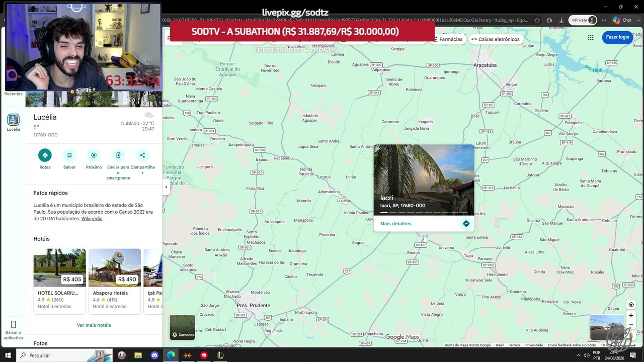Click the Dracena label on the map
644x362 pixels.
(217, 138)
